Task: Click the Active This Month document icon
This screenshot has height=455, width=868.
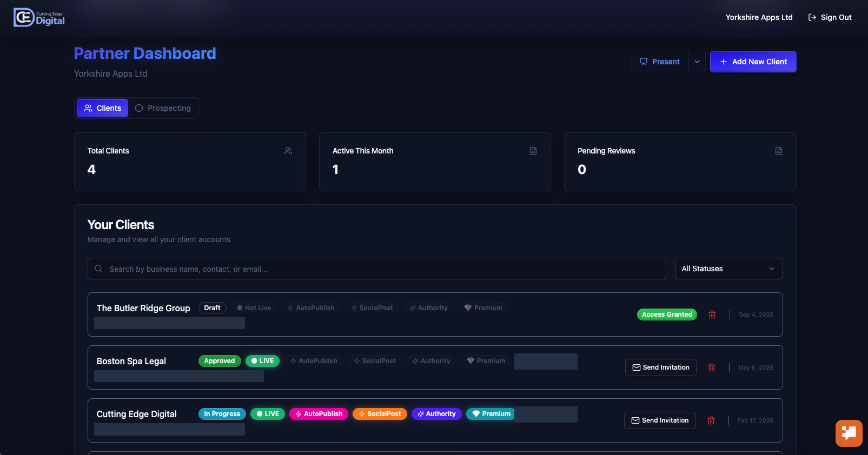Action: tap(533, 151)
